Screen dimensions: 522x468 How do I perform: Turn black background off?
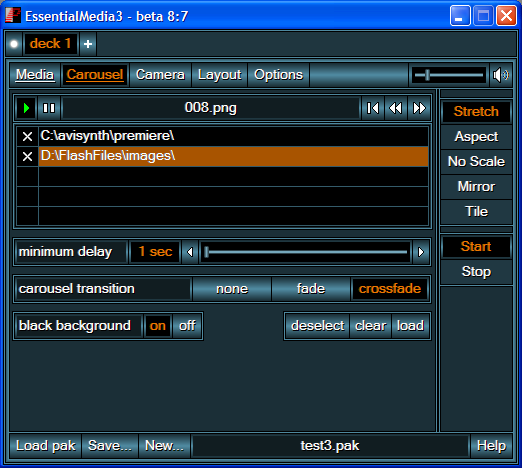187,326
